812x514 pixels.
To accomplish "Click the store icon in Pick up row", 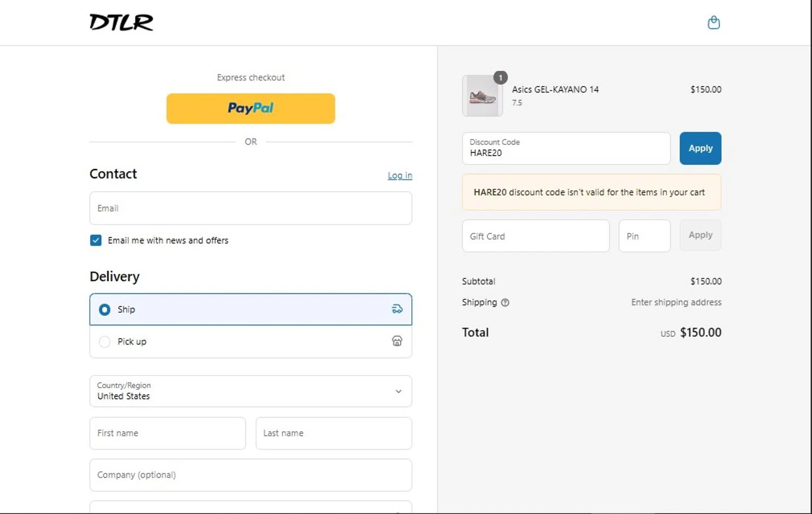I will (x=397, y=341).
